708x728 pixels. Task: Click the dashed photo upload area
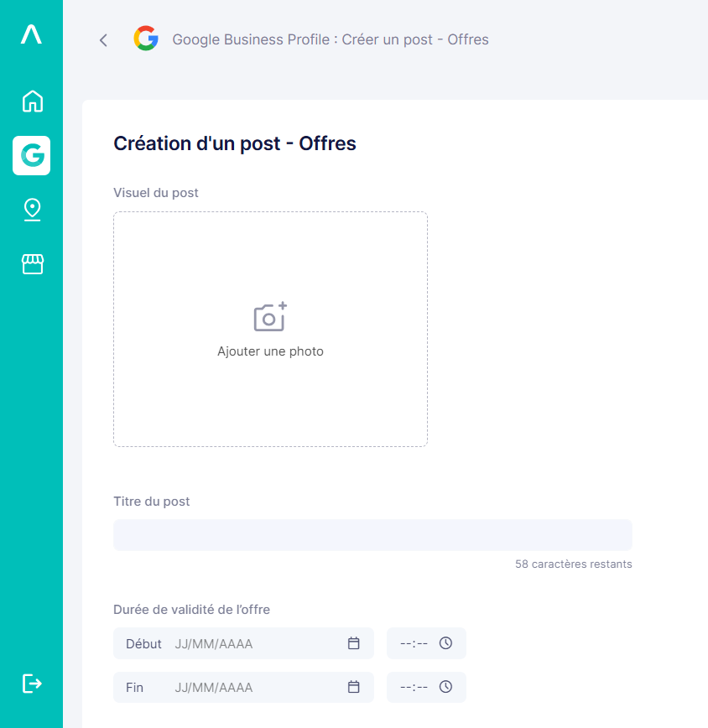[270, 329]
